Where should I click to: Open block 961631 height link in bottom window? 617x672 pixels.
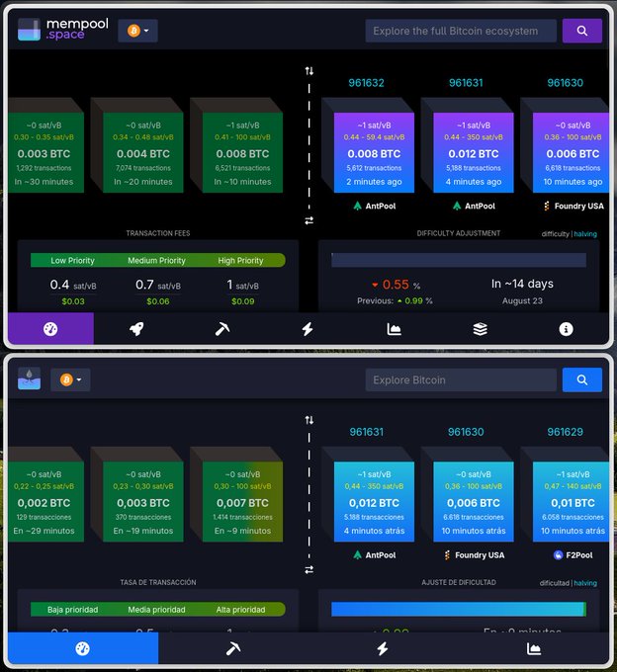(366, 432)
